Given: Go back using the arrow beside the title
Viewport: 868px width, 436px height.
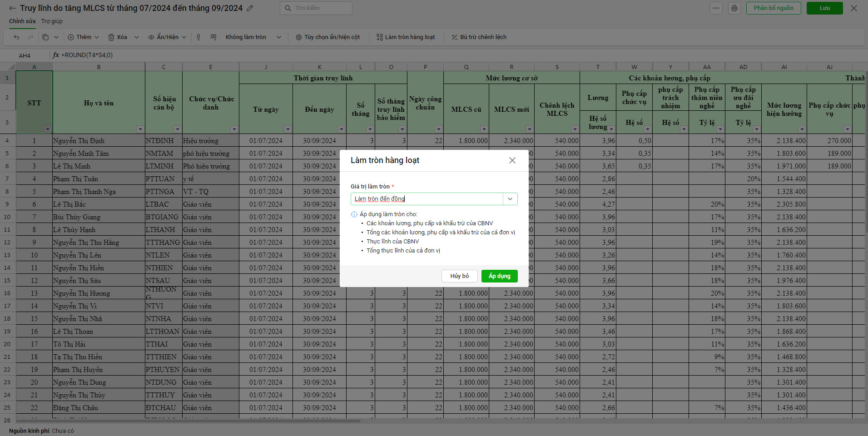Looking at the screenshot, I should point(13,8).
